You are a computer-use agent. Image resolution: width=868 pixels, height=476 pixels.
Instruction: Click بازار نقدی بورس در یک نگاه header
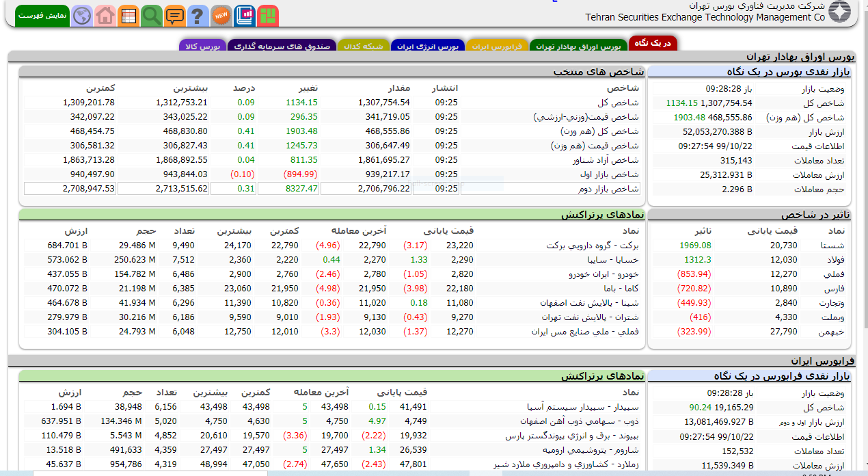pos(749,71)
